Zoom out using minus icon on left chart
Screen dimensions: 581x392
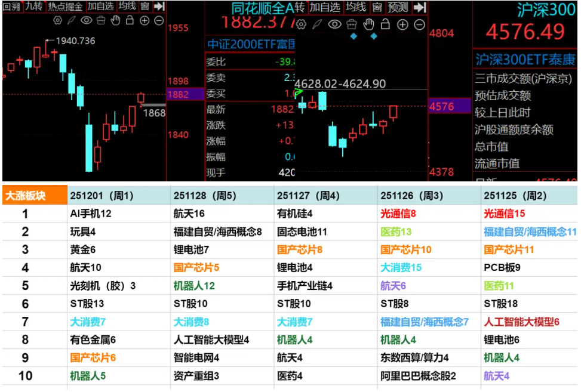point(159,20)
